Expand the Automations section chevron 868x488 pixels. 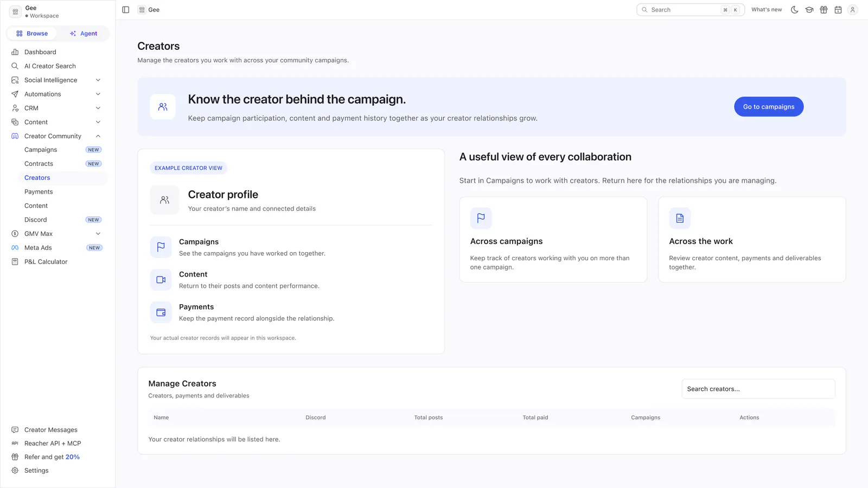tap(98, 94)
